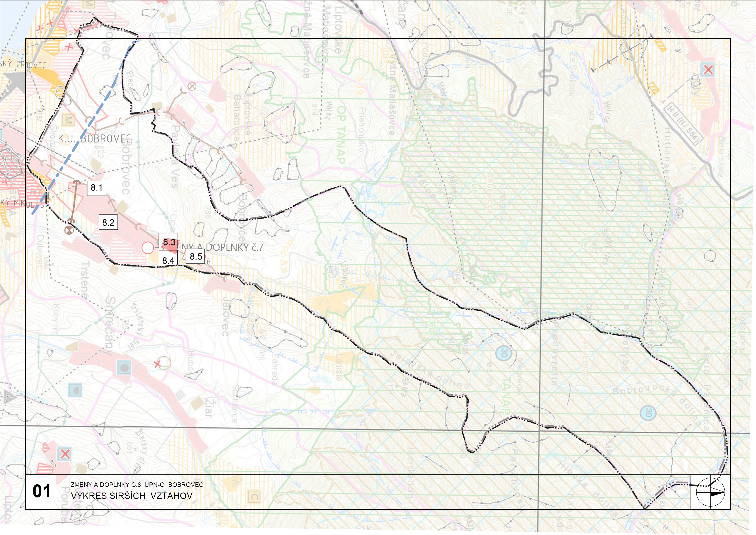The image size is (756, 535).
Task: Click the K.U. BOBROVEC cadastral label
Action: click(94, 139)
